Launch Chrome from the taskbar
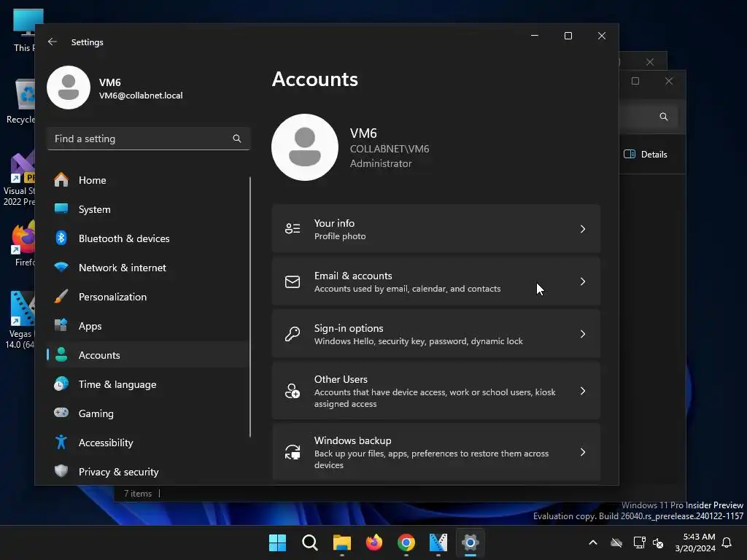Viewport: 747px width, 560px height. click(406, 542)
